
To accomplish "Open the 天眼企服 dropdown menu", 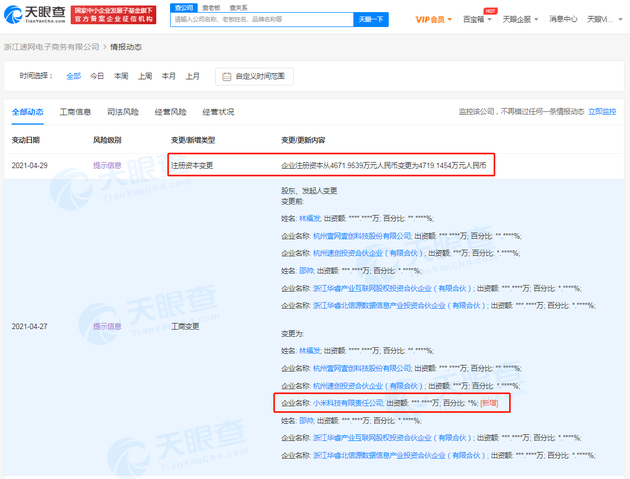I will (520, 19).
